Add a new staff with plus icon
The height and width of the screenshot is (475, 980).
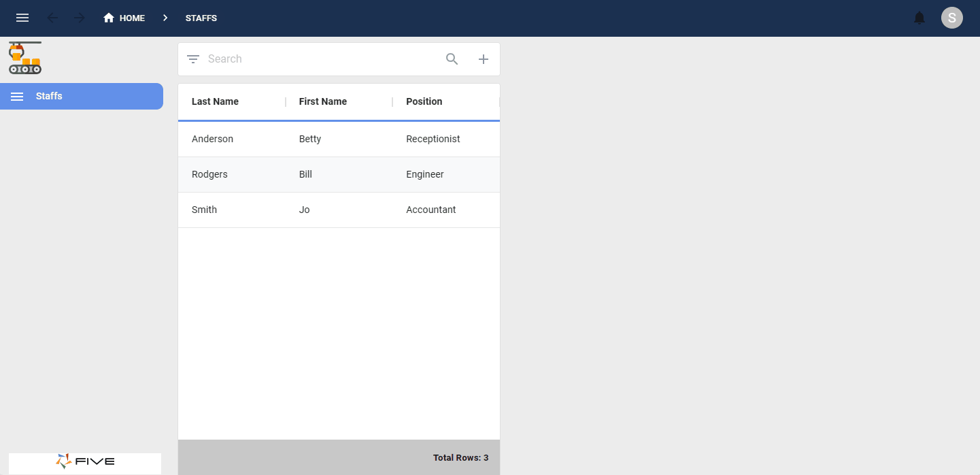[x=484, y=59]
